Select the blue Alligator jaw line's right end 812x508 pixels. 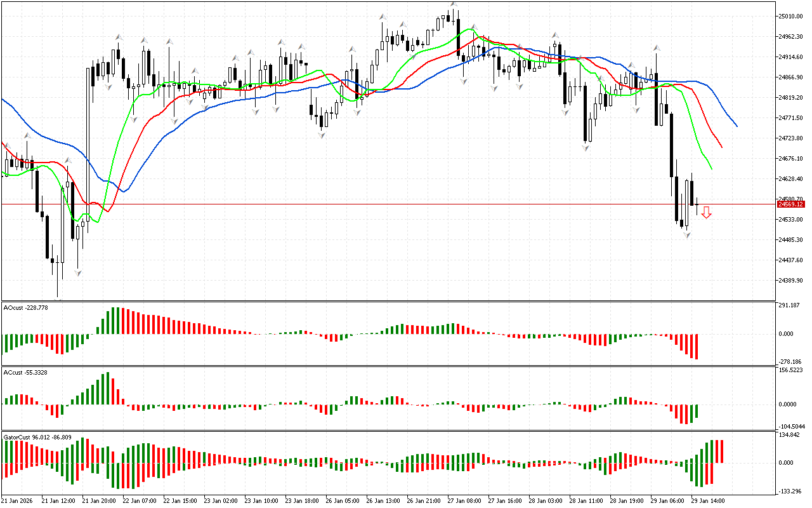click(x=736, y=126)
